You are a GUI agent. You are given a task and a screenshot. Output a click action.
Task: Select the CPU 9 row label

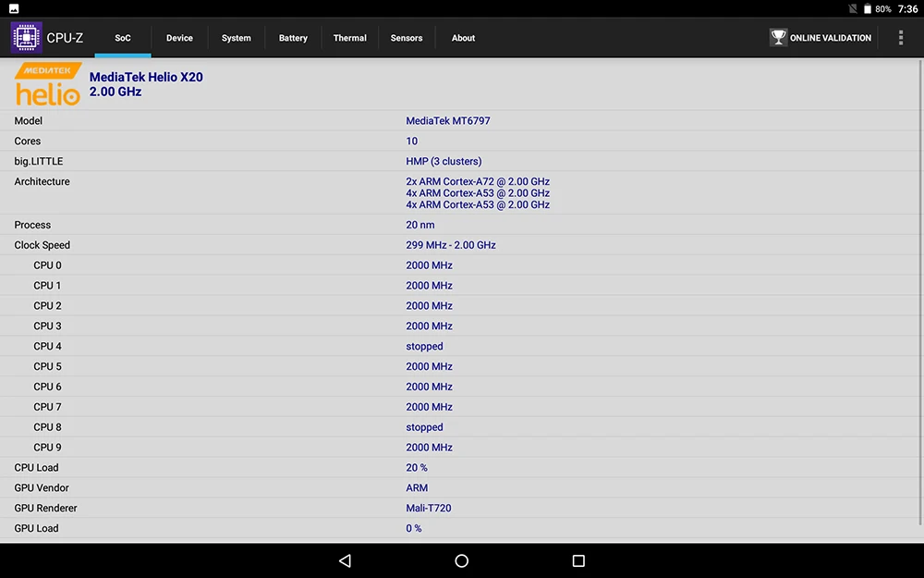coord(47,447)
